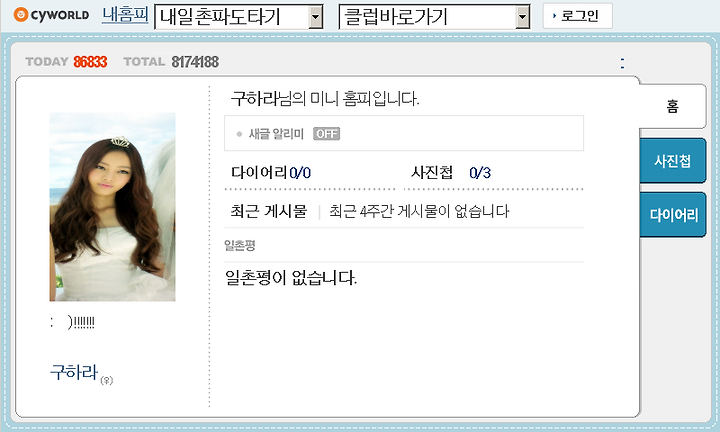Open the 클럽바로가기 combo box field
Viewport: 720px width, 432px height.
click(434, 17)
